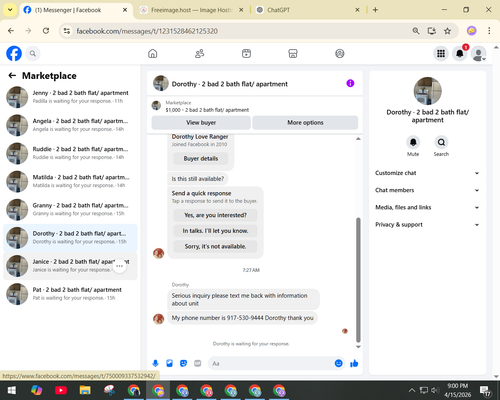The width and height of the screenshot is (500, 400).
Task: Open the tab search dropdown arrow
Action: pyautogui.click(x=10, y=10)
